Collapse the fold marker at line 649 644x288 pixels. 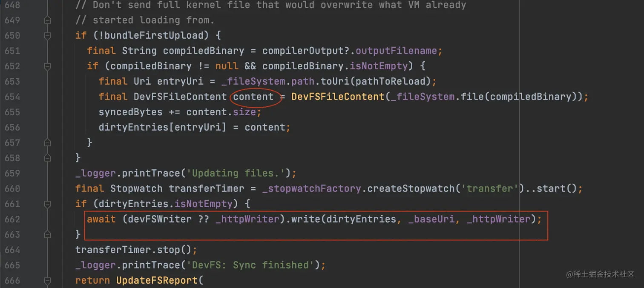pyautogui.click(x=47, y=20)
